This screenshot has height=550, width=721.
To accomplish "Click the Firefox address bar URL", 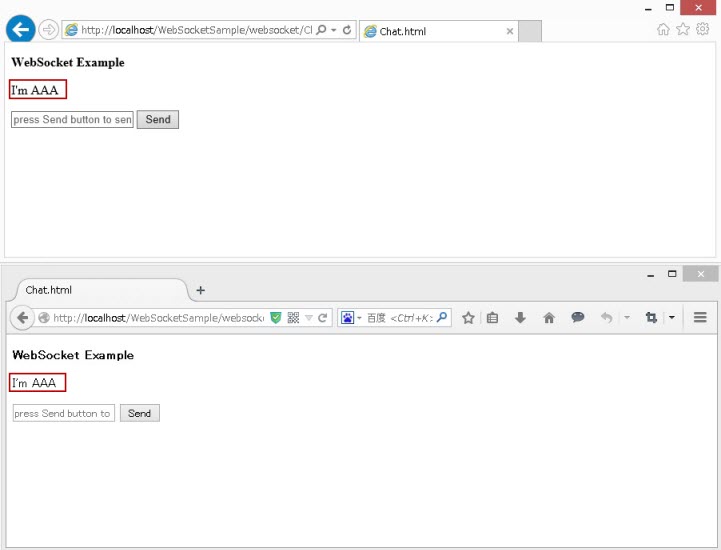I will [x=158, y=318].
